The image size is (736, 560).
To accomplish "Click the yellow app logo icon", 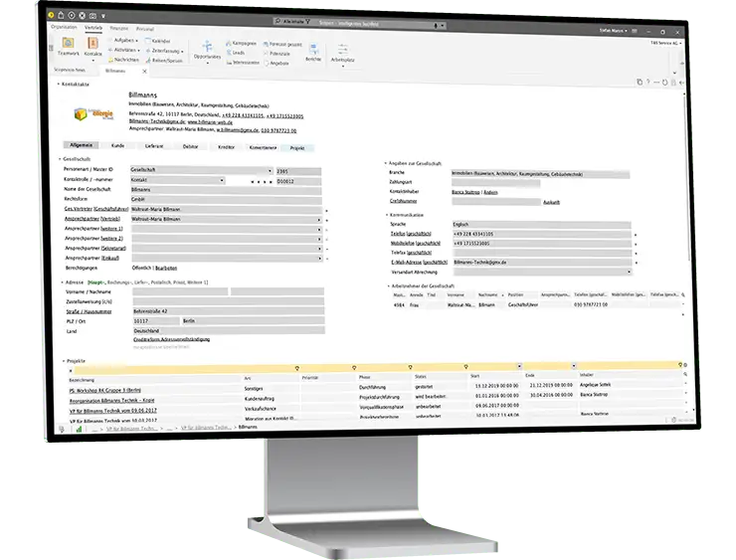I will coord(51,15).
